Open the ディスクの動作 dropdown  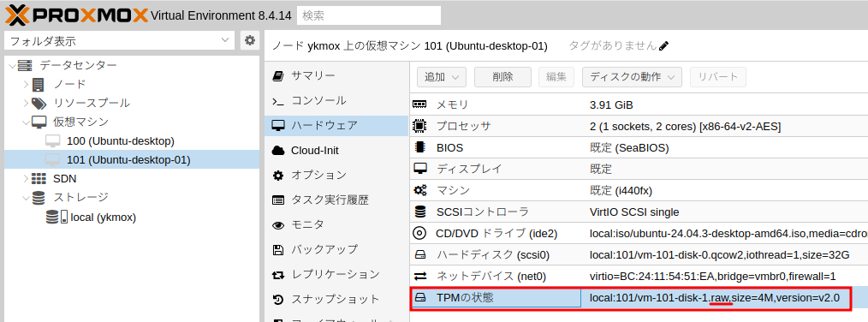click(632, 77)
